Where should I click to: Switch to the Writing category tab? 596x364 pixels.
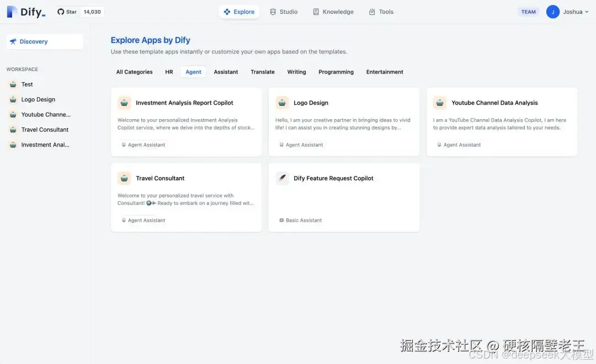296,72
